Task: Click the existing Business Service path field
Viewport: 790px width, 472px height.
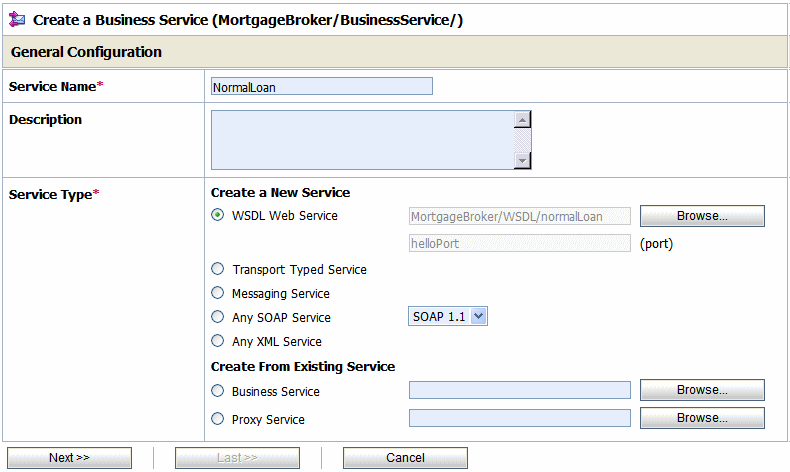Action: (x=519, y=390)
